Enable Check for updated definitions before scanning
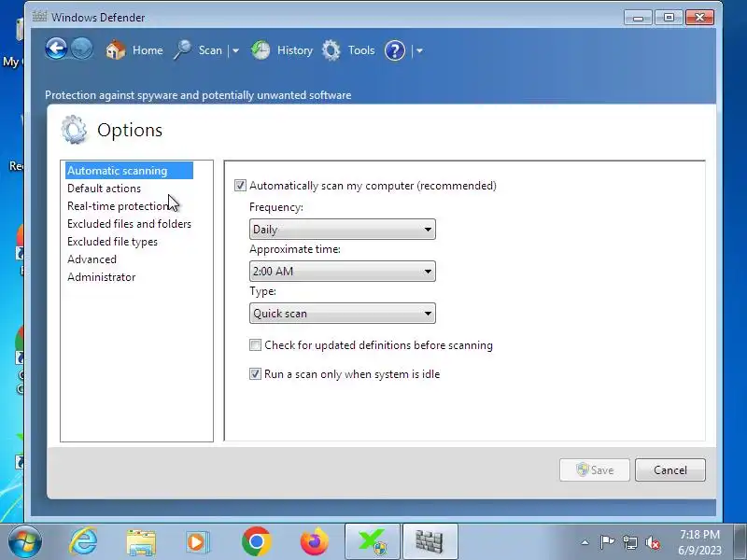 click(255, 344)
